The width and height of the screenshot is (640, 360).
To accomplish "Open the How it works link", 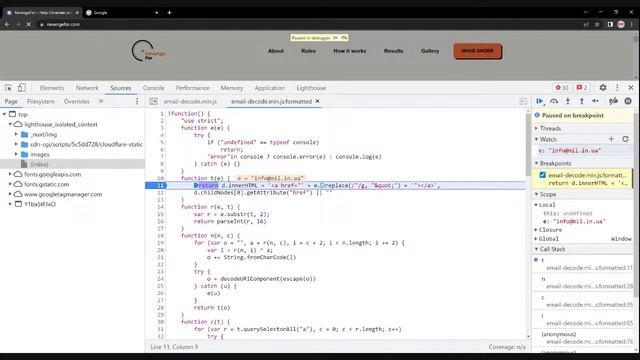I will tap(350, 51).
